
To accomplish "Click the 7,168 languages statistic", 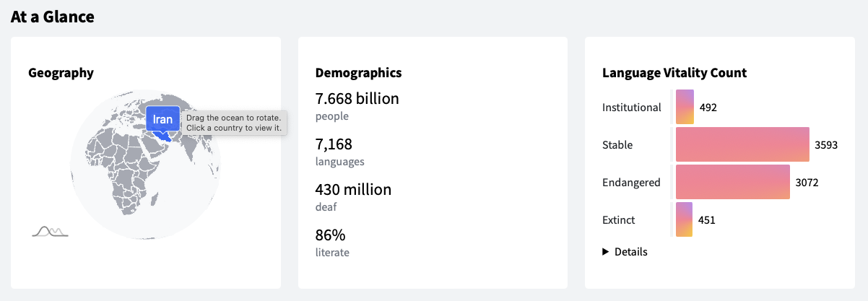I will point(340,152).
